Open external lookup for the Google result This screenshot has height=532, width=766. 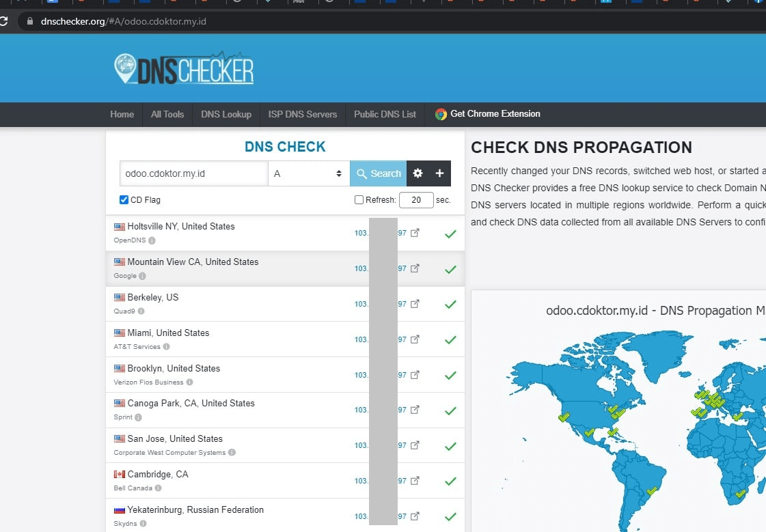(414, 268)
